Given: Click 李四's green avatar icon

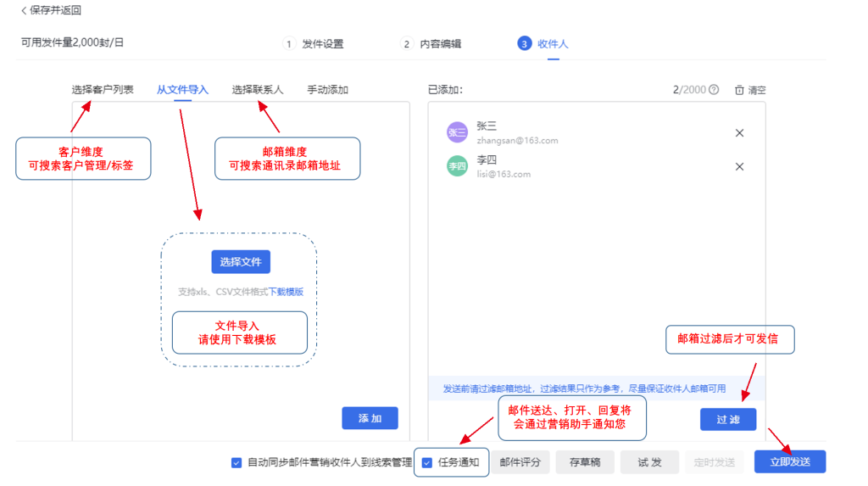Looking at the screenshot, I should click(x=457, y=166).
